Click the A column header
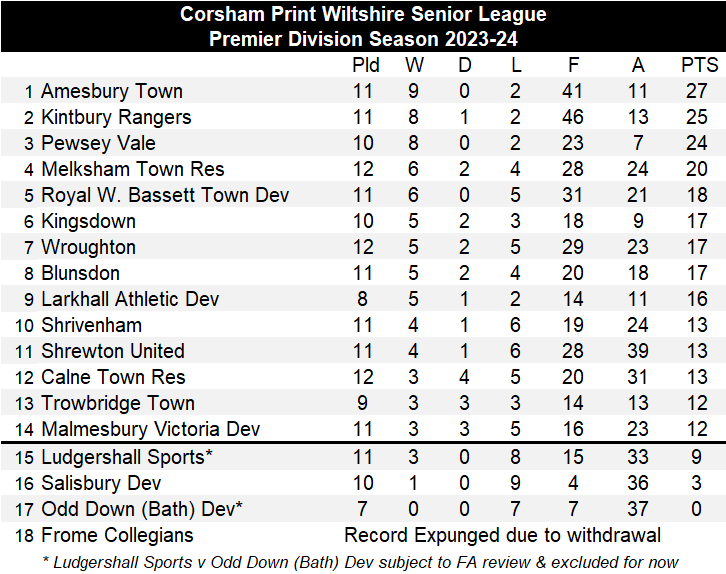The height and width of the screenshot is (574, 726). point(637,65)
